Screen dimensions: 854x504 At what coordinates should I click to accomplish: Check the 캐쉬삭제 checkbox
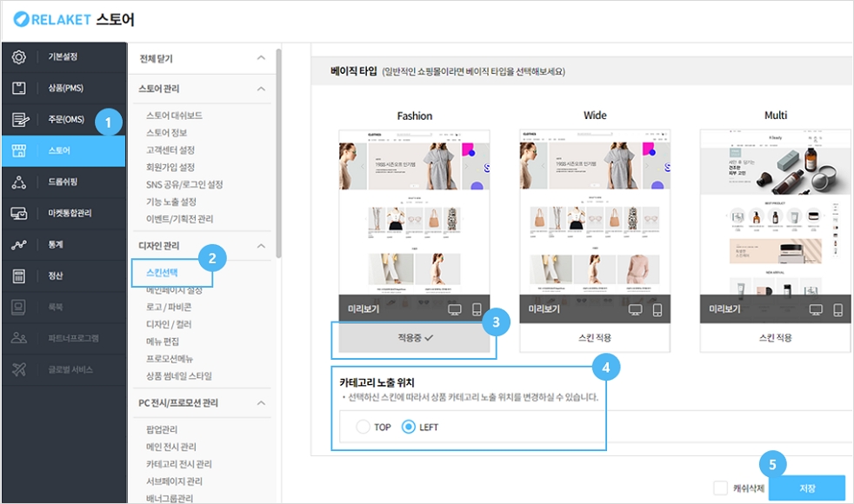[720, 488]
